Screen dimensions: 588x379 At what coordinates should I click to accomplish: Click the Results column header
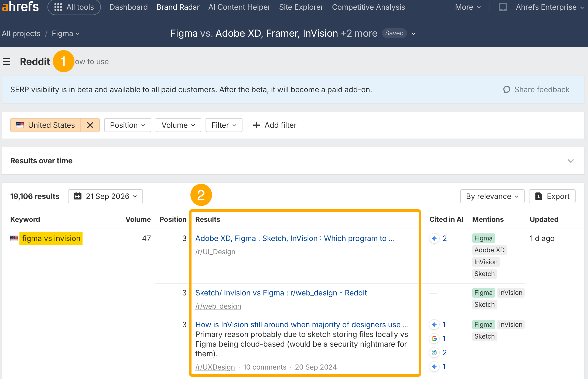coord(208,219)
